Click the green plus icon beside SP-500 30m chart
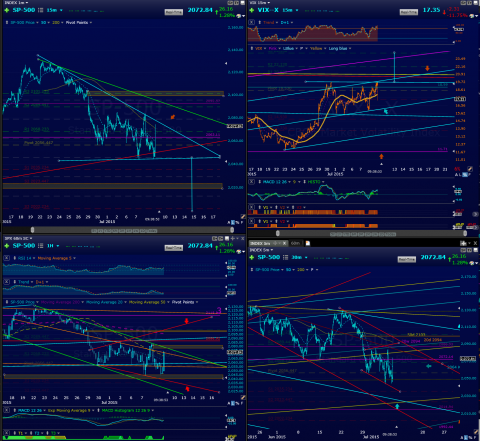480x441 pixels. [252, 257]
